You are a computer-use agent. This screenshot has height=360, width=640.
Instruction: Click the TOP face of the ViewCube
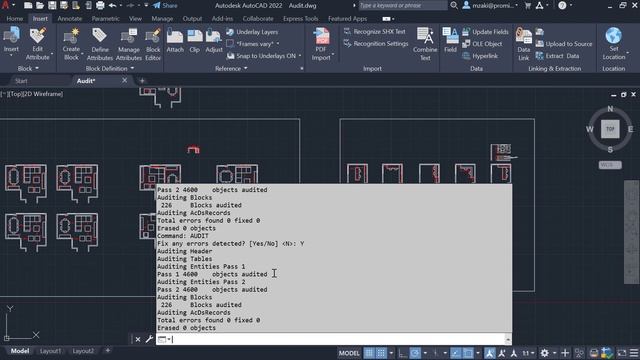pos(610,129)
